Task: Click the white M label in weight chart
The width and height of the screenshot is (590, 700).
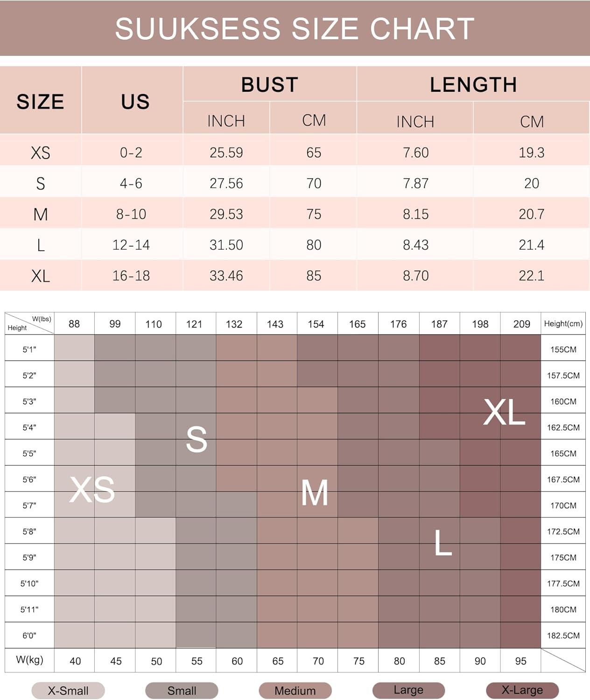Action: (315, 493)
